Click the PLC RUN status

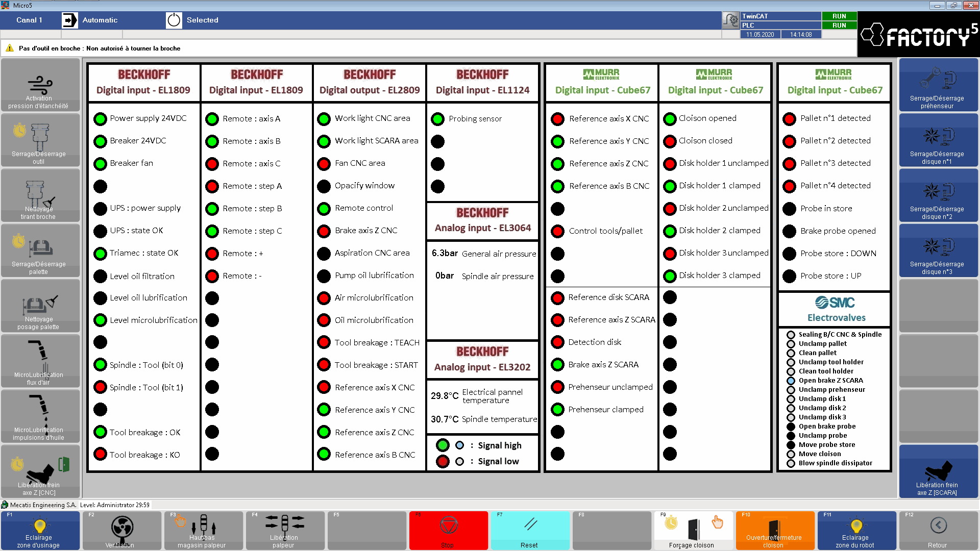point(839,26)
